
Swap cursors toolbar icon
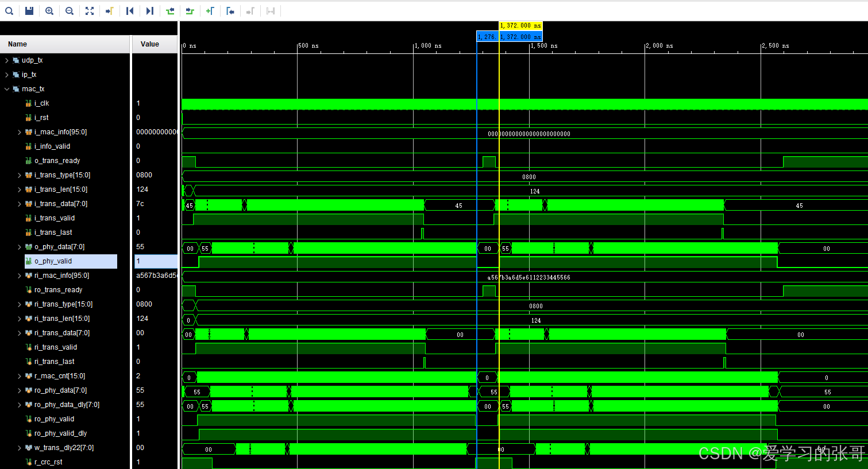(x=271, y=11)
